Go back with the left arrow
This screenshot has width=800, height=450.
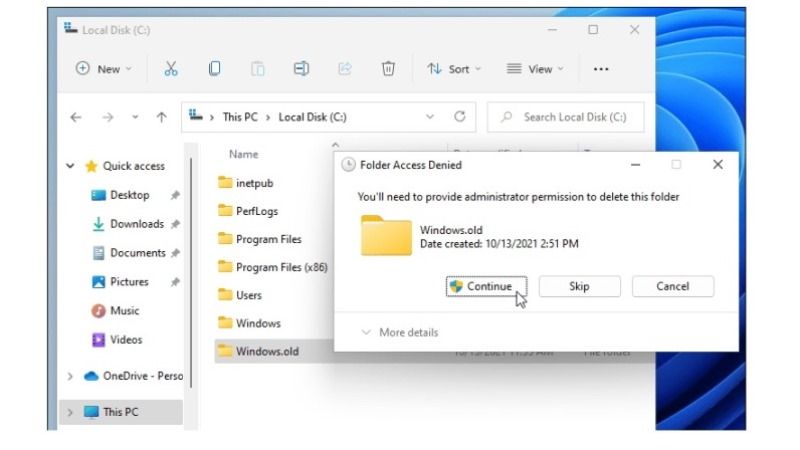76,117
